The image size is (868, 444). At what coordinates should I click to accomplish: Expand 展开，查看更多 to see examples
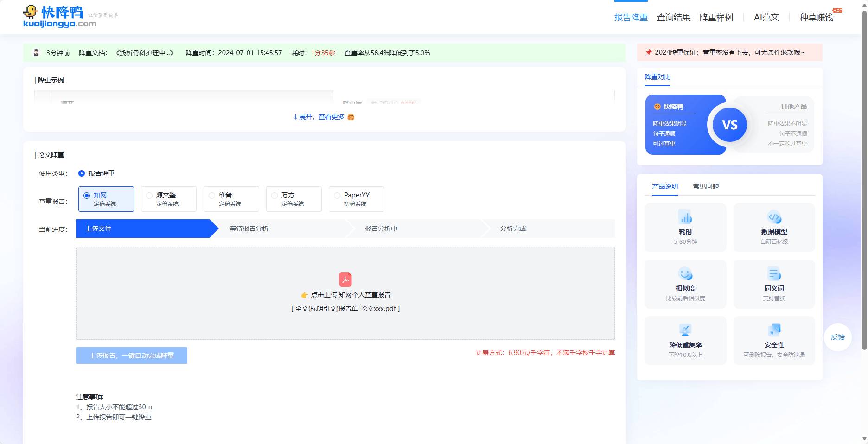click(x=320, y=117)
